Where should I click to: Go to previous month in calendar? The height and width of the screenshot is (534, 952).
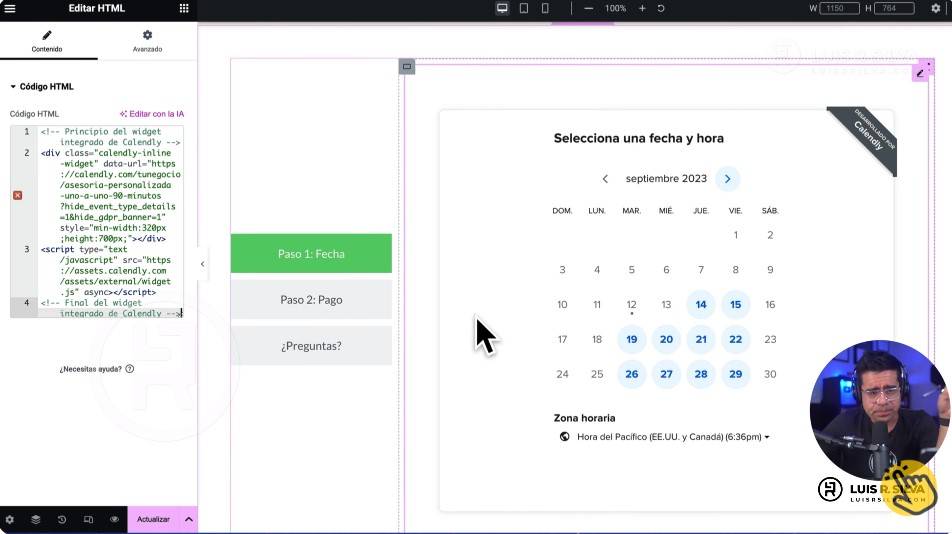tap(605, 178)
